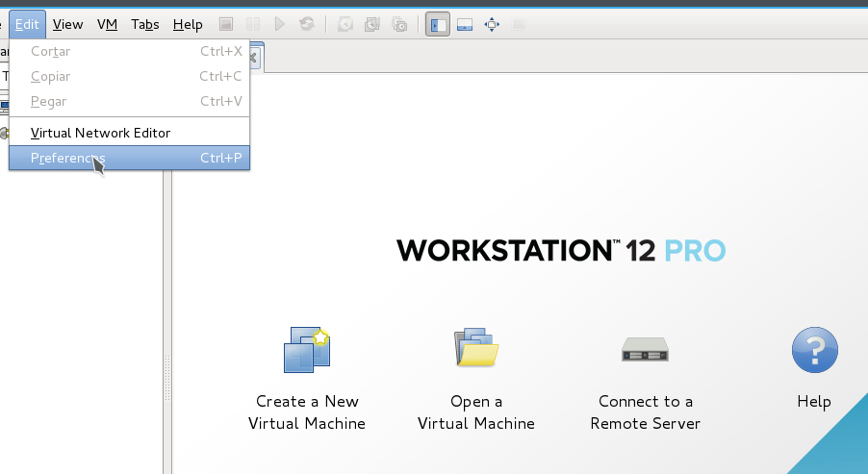
Task: Toggle the library sidebar view icon
Action: point(438,24)
